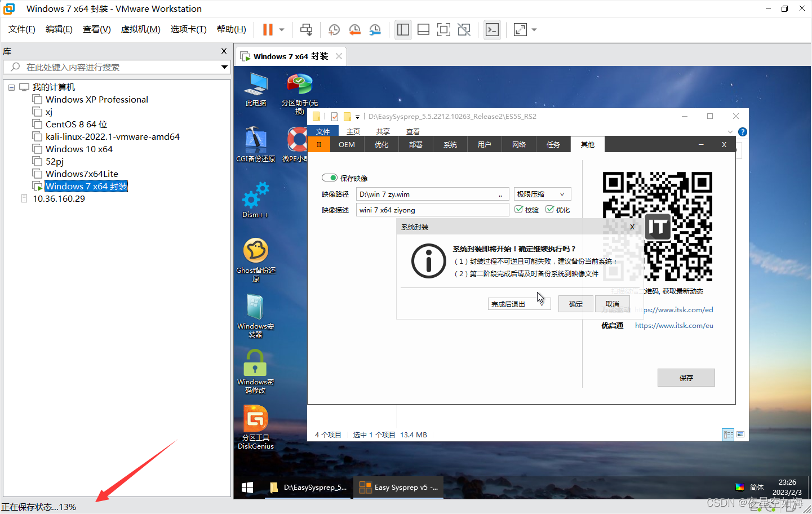Select the 10.36.160.29 server entry
The width and height of the screenshot is (812, 514).
tap(59, 198)
